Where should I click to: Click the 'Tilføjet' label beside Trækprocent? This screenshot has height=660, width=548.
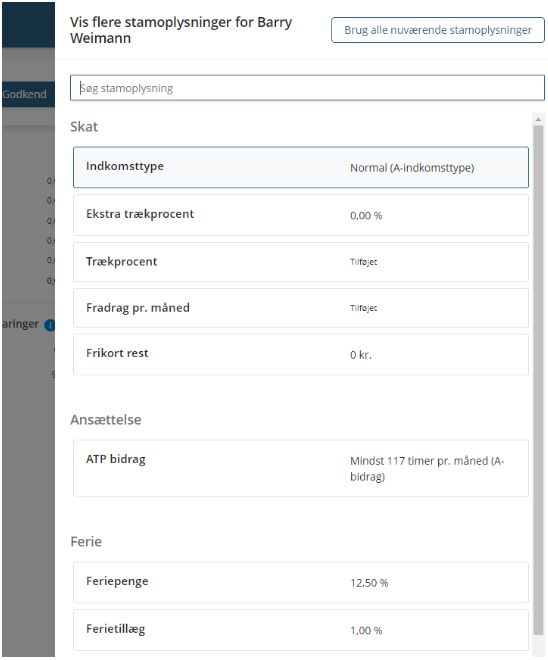pyautogui.click(x=363, y=262)
